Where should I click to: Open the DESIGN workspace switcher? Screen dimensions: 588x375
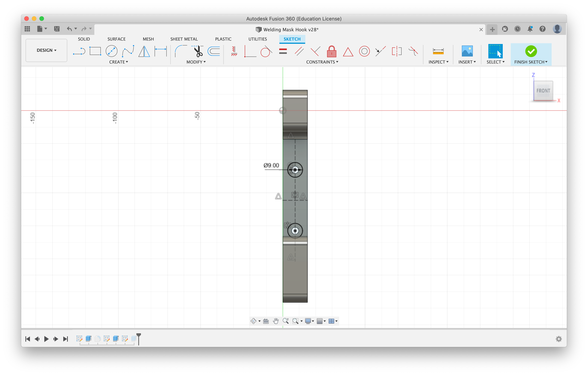[46, 50]
